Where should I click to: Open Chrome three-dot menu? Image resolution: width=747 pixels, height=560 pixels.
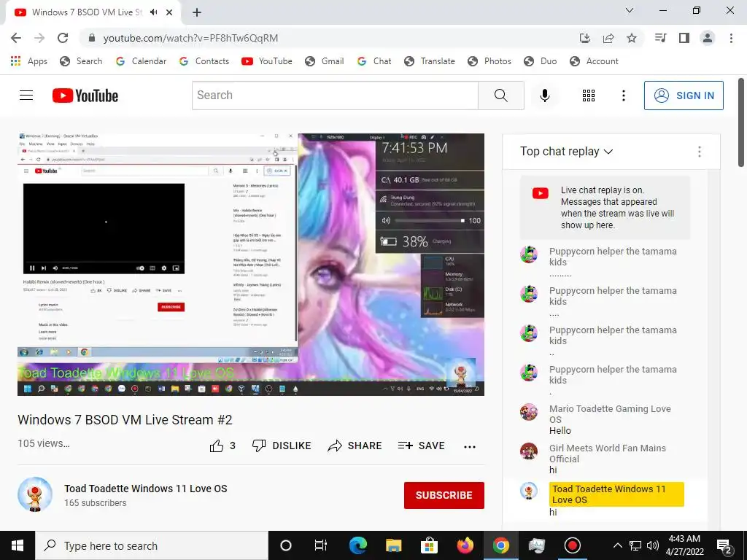[x=731, y=38]
